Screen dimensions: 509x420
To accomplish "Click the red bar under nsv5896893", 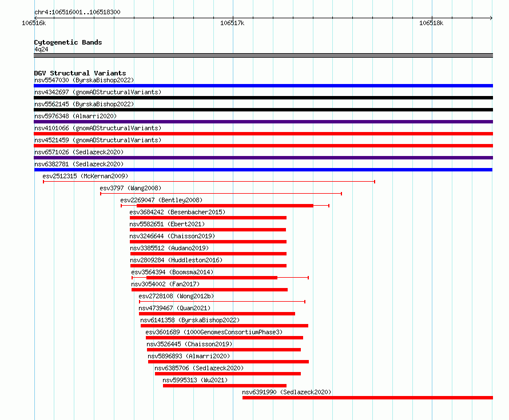I will pos(229,362).
